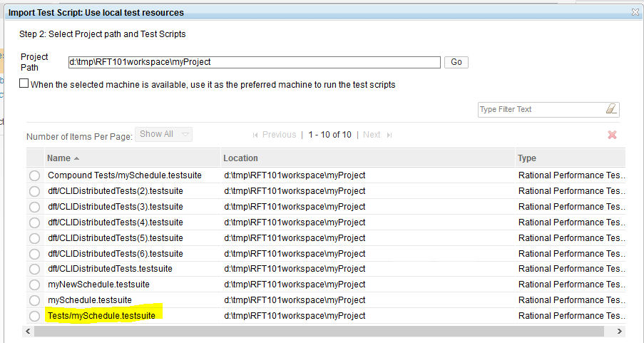Select Compound Tests/mySchedule.testsuite radio button
The image size is (644, 343).
pos(34,176)
